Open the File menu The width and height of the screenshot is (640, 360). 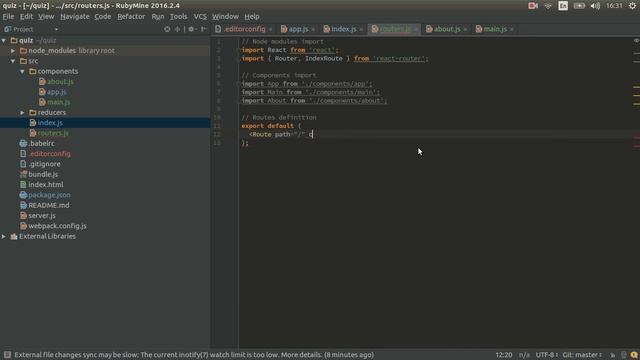8,17
